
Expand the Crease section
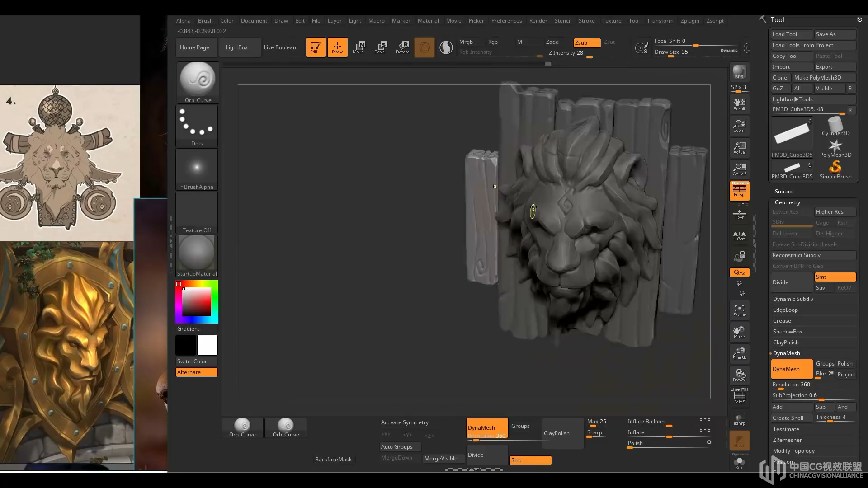782,321
